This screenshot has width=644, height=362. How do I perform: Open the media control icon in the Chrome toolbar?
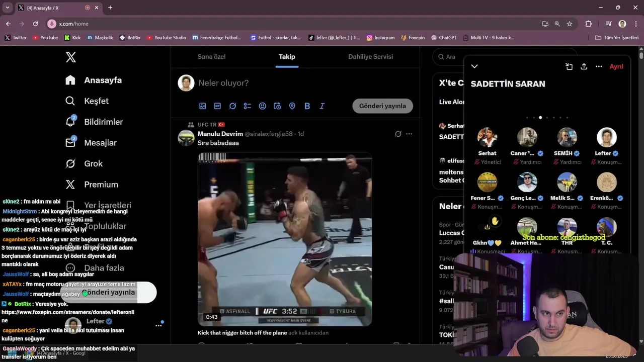pyautogui.click(x=609, y=24)
